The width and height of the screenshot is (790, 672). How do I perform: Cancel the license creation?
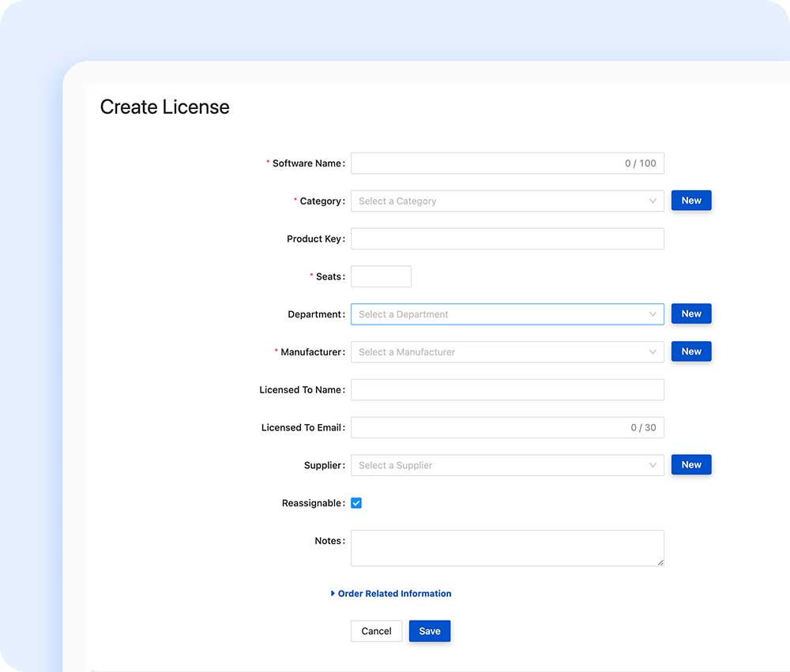pyautogui.click(x=376, y=631)
